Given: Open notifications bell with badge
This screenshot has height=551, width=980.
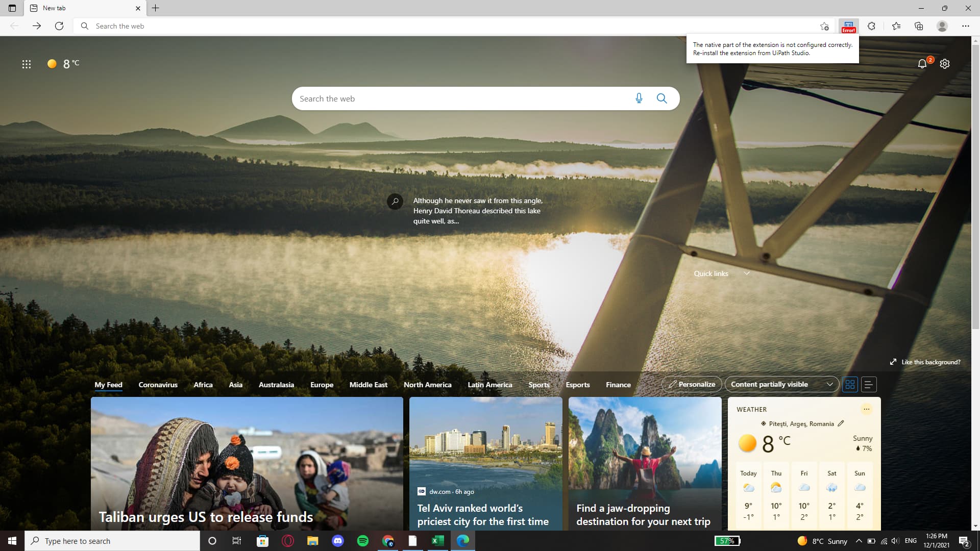Looking at the screenshot, I should (x=922, y=64).
